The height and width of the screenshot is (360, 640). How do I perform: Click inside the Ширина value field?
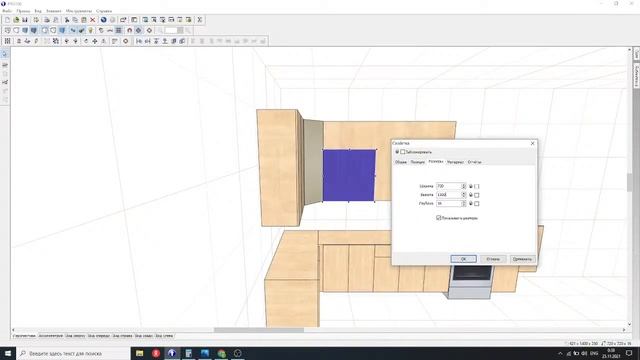449,186
